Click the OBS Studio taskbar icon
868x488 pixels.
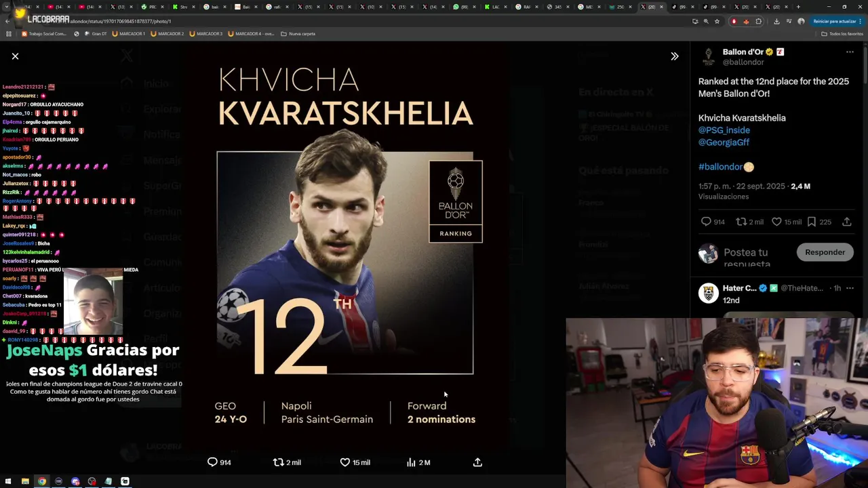[92, 481]
